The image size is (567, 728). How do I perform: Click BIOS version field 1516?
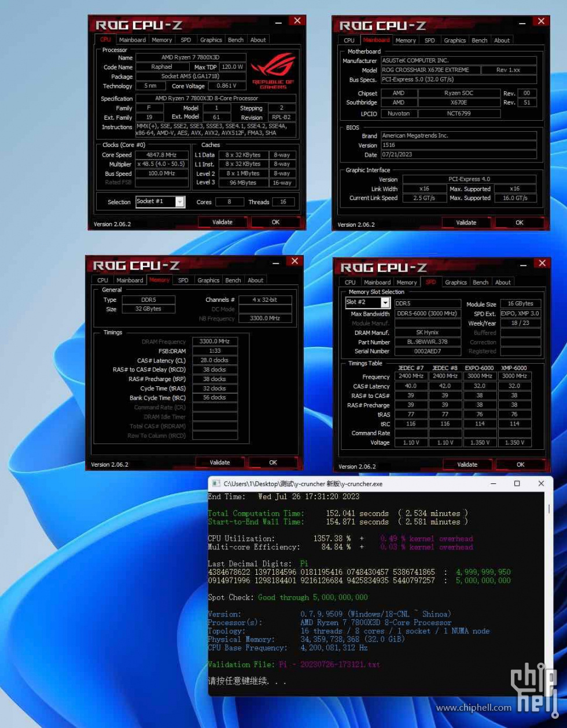[x=458, y=145]
